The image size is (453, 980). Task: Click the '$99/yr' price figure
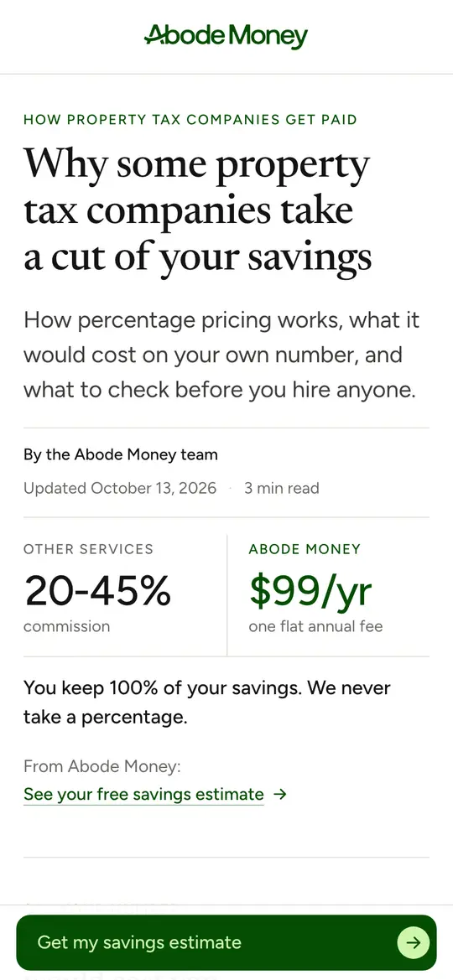click(x=311, y=592)
